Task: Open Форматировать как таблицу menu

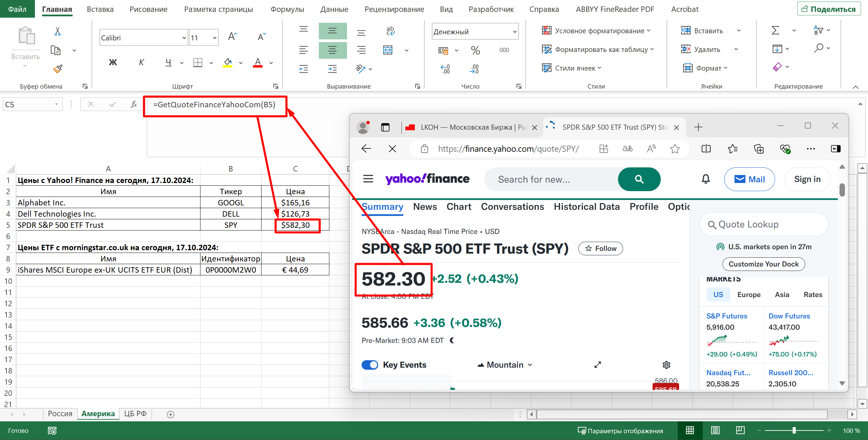Action: pyautogui.click(x=598, y=50)
